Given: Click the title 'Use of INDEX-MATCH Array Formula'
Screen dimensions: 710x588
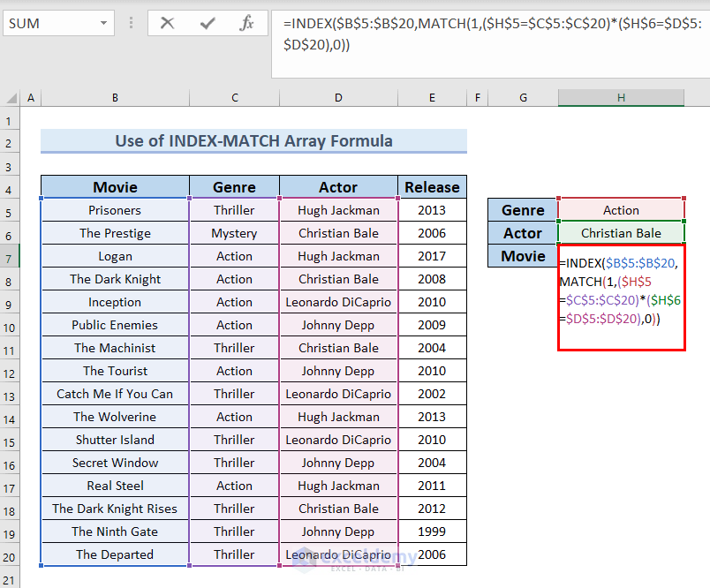Looking at the screenshot, I should click(x=253, y=141).
